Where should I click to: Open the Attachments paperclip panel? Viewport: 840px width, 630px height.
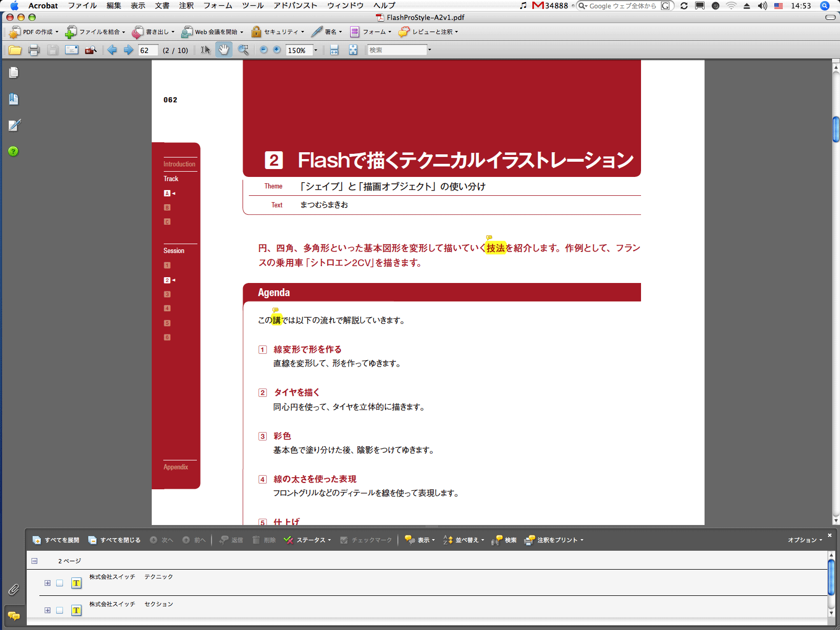[14, 590]
